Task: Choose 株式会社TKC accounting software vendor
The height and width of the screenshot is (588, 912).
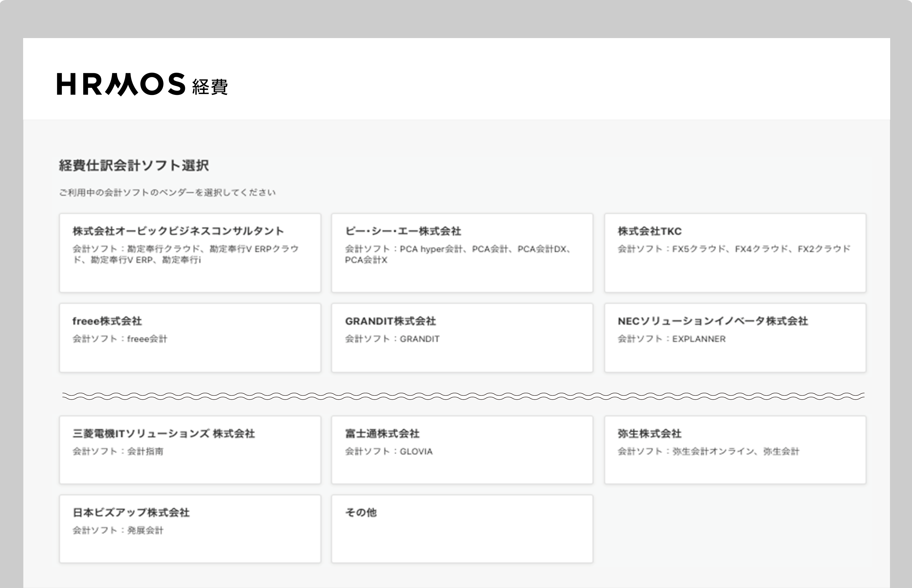Action: pyautogui.click(x=735, y=252)
